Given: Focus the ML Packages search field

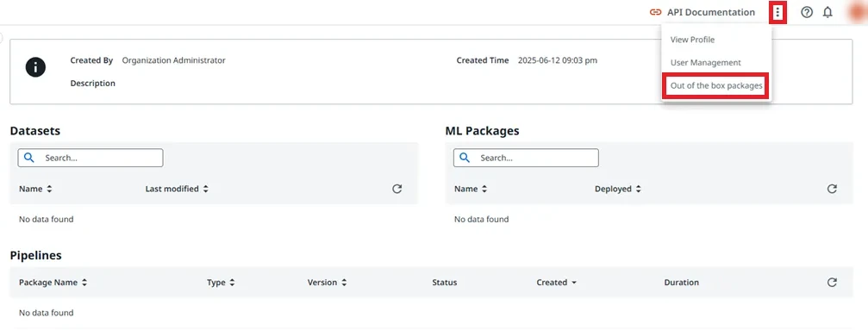Looking at the screenshot, I should pyautogui.click(x=526, y=158).
